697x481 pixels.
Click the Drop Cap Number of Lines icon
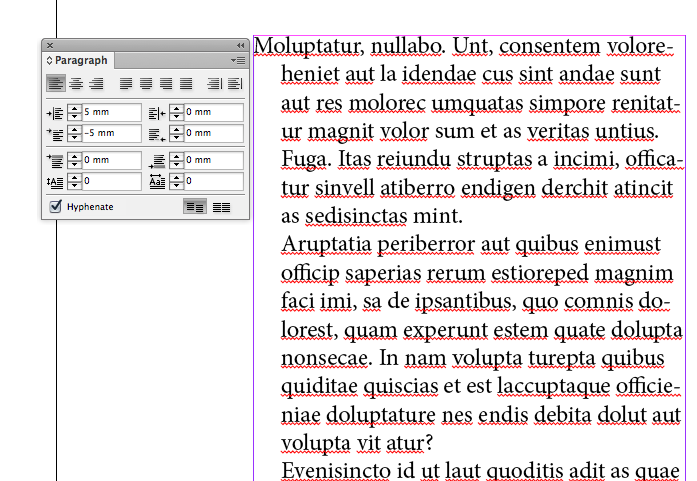pyautogui.click(x=56, y=182)
